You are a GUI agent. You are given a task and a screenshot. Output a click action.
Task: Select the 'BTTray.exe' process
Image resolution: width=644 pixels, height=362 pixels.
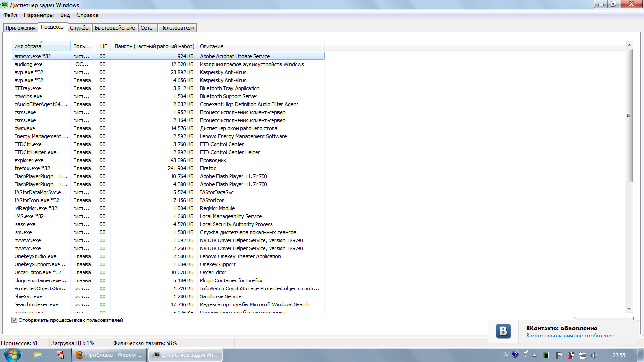pos(168,88)
